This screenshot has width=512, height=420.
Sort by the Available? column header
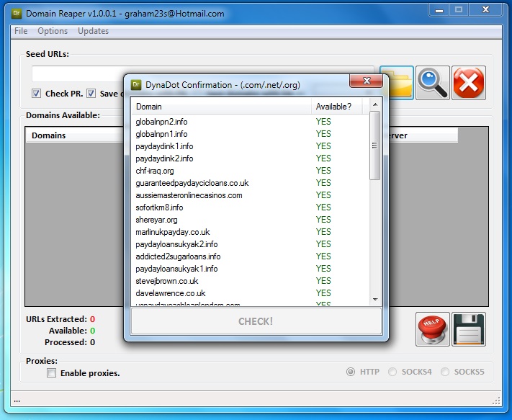337,107
